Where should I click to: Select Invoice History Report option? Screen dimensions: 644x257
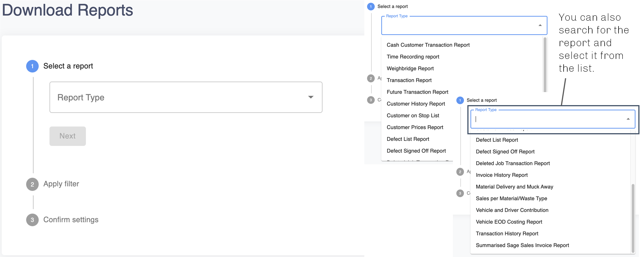tap(502, 175)
